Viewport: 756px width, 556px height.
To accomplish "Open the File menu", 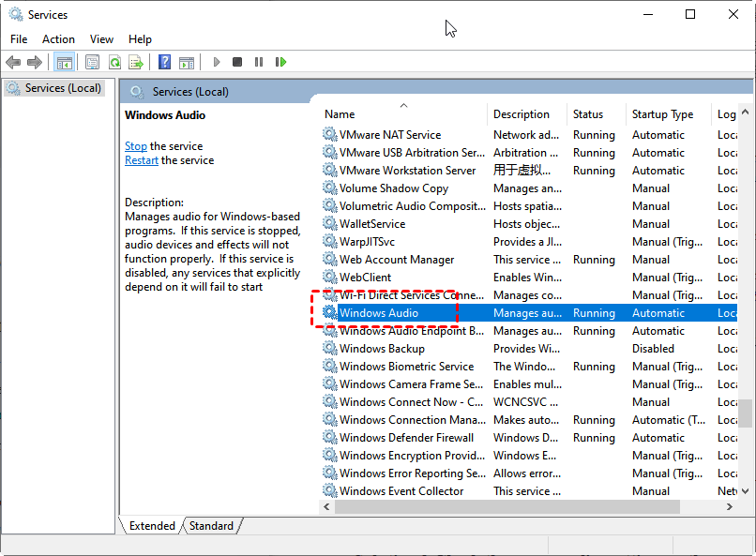I will (x=19, y=39).
